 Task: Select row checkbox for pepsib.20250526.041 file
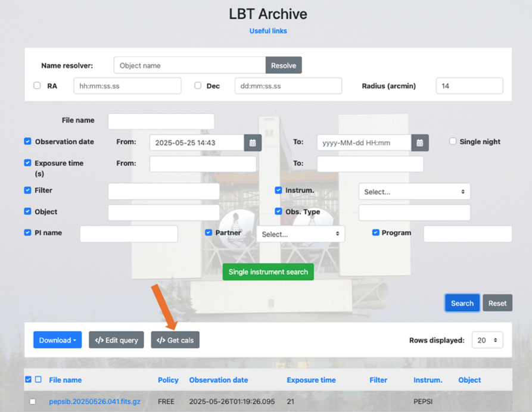point(32,402)
